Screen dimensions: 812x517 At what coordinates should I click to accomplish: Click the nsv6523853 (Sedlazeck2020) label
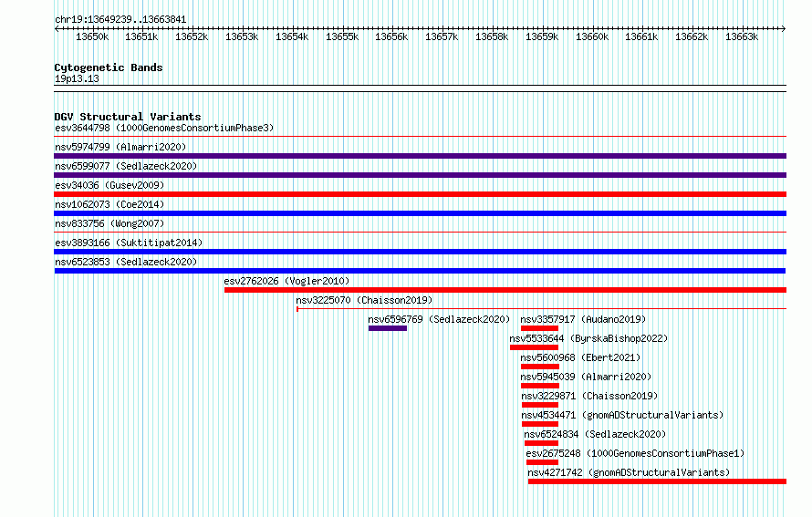point(126,262)
